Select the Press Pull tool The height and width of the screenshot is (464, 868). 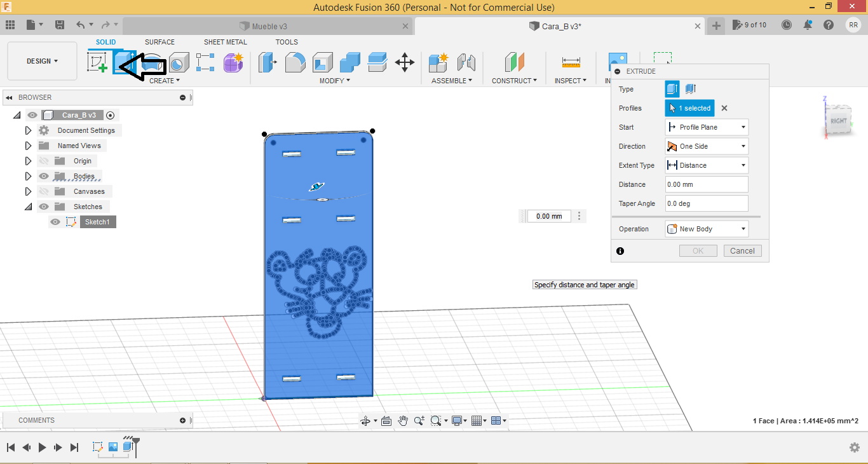coord(268,62)
